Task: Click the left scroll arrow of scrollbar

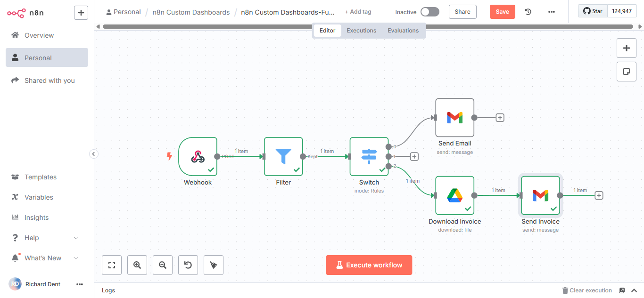Action: point(98,26)
